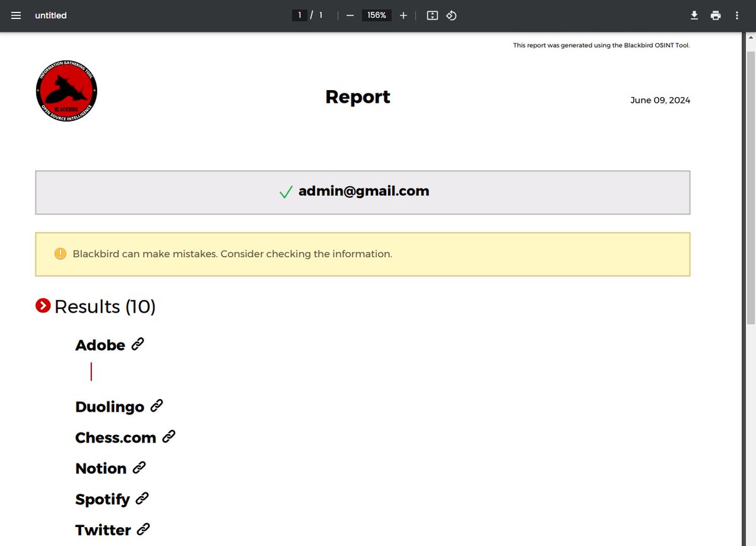Image resolution: width=756 pixels, height=546 pixels.
Task: Click the red arrow next to Results
Action: pyautogui.click(x=43, y=306)
